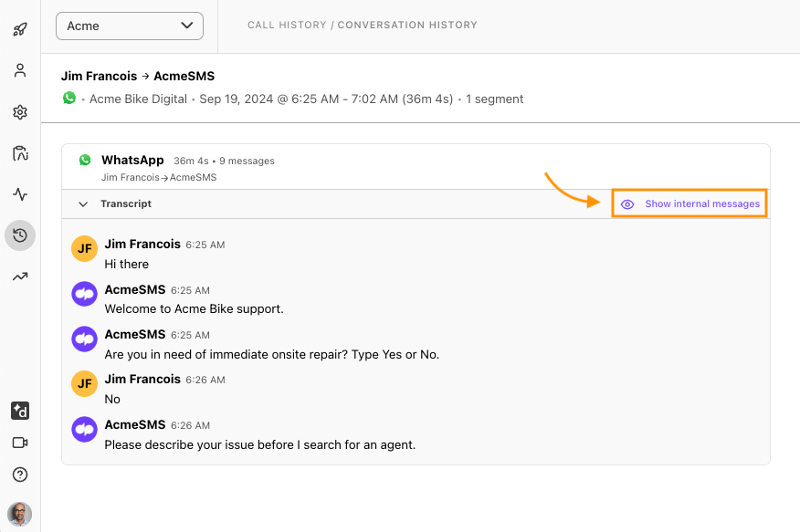
Task: Open admin settings gear icon
Action: point(20,112)
